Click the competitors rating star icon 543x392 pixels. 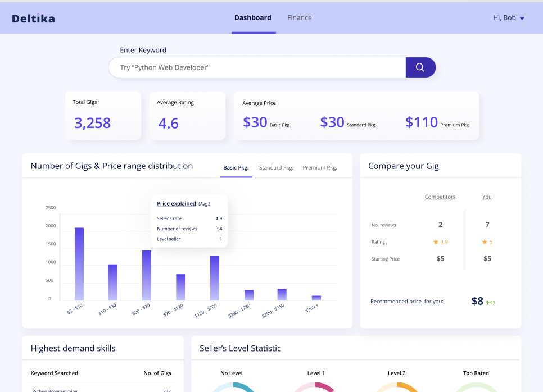[x=436, y=242]
